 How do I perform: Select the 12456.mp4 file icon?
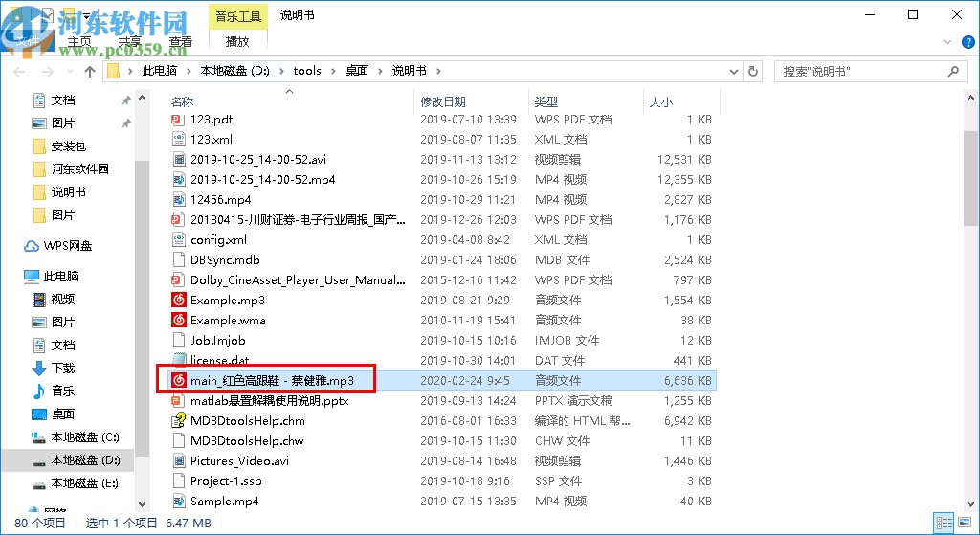pyautogui.click(x=179, y=199)
